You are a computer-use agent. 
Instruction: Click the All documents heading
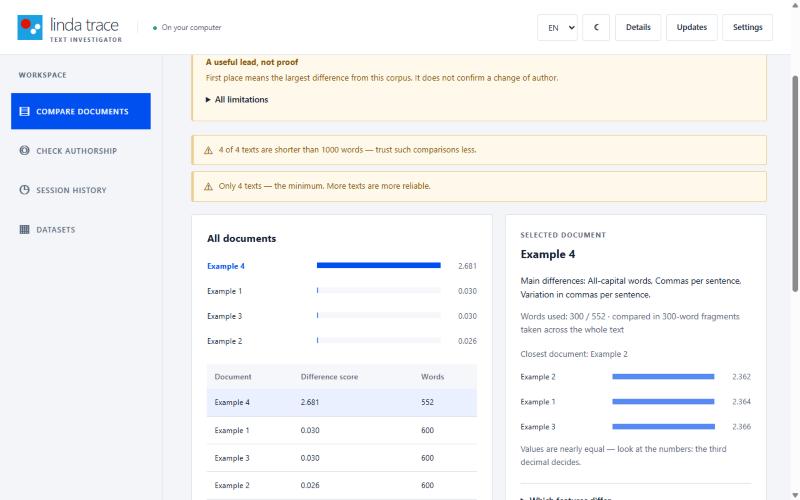(241, 238)
